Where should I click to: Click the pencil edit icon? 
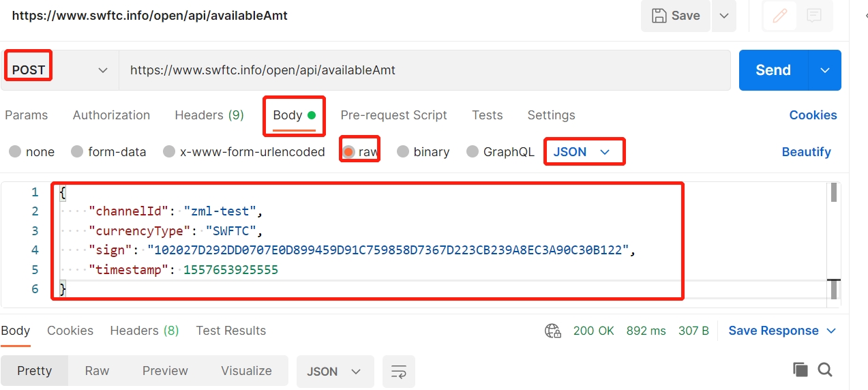(x=779, y=16)
